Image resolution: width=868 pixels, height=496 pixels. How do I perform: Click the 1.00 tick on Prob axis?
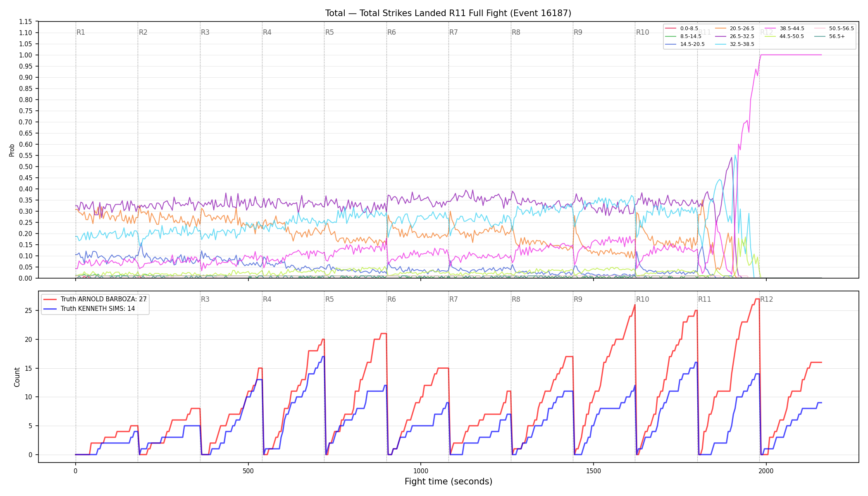25,55
